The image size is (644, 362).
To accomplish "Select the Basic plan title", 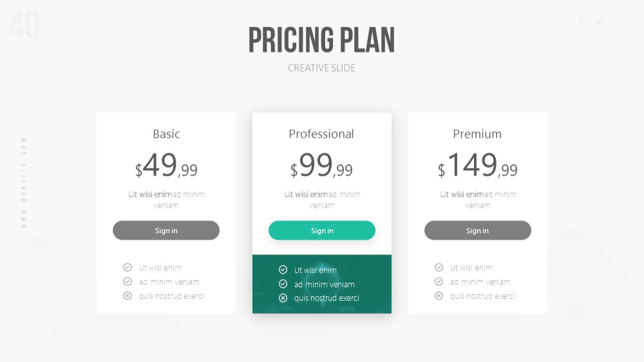I will (x=166, y=134).
